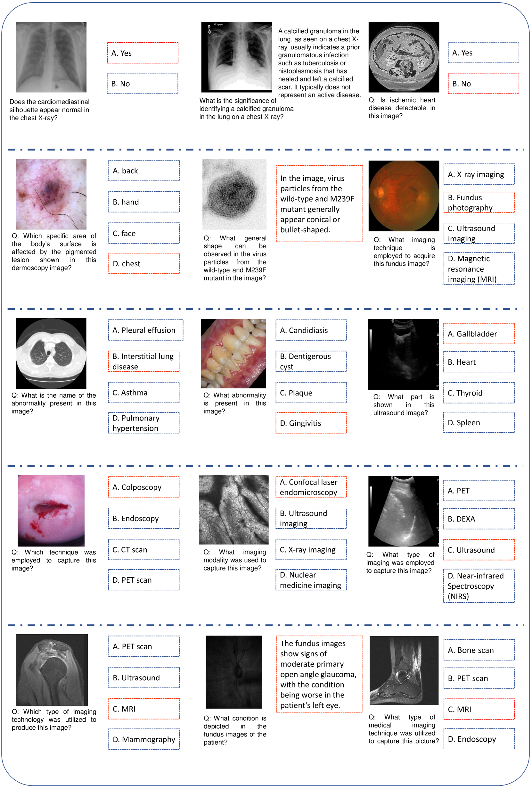Viewport: 532px width, 790px height.
Task: Click the calcified granuloma explanation paragraph
Action: (x=319, y=63)
